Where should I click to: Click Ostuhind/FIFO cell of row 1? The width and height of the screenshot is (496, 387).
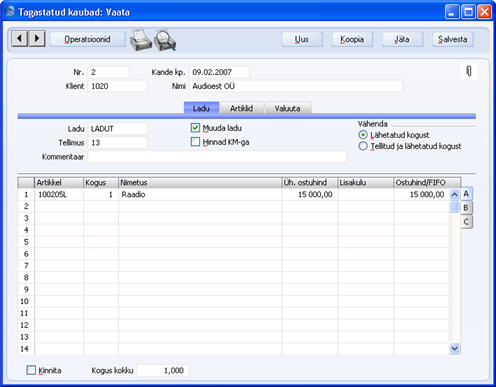421,194
